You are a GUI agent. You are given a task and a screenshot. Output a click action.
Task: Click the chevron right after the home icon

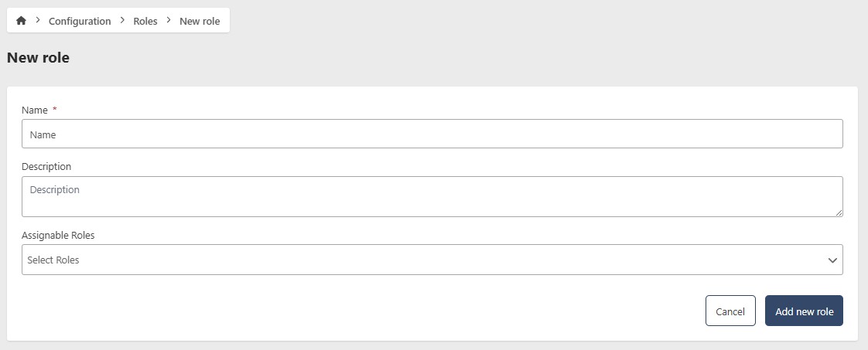tap(38, 20)
